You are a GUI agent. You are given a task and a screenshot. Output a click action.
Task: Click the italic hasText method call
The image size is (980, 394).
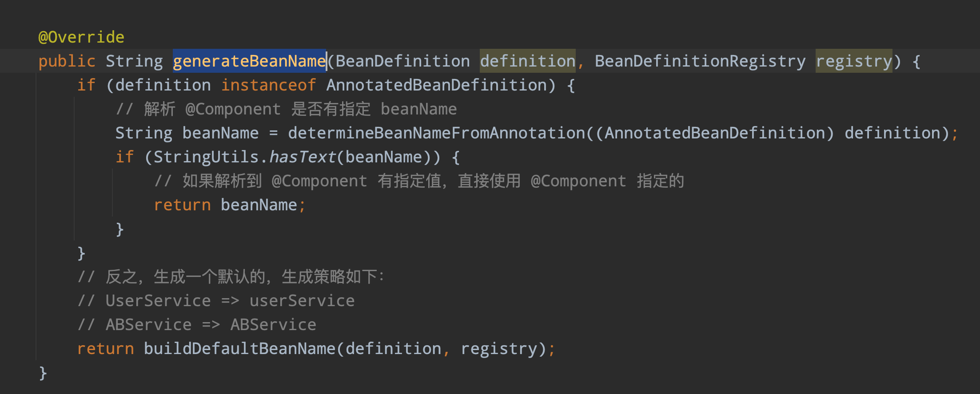coord(302,157)
